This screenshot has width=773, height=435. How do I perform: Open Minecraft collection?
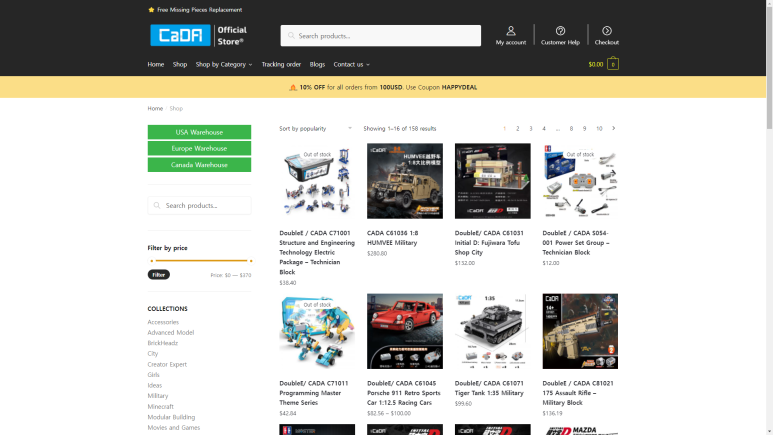[x=160, y=406]
